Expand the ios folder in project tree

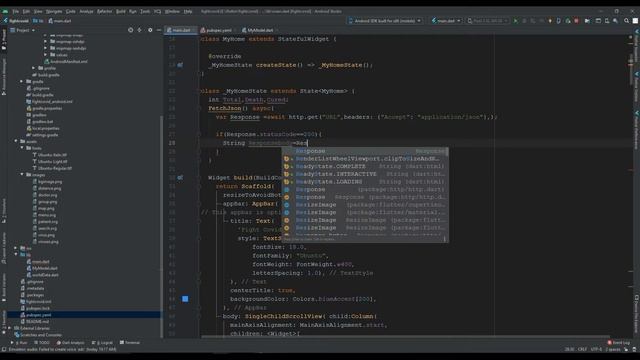[x=16, y=248]
